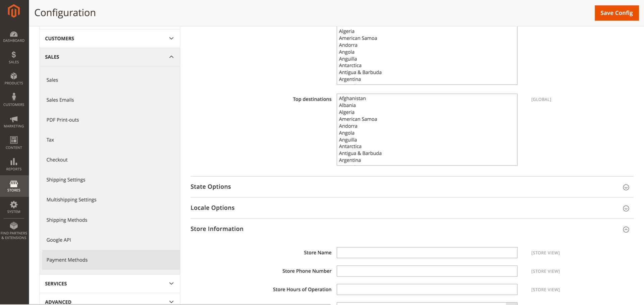Click the Save Config button
The height and width of the screenshot is (305, 644).
click(616, 13)
